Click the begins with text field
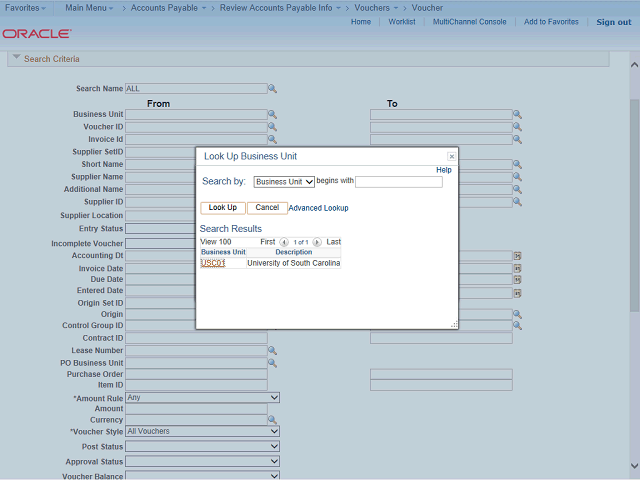The width and height of the screenshot is (640, 480). pos(398,182)
